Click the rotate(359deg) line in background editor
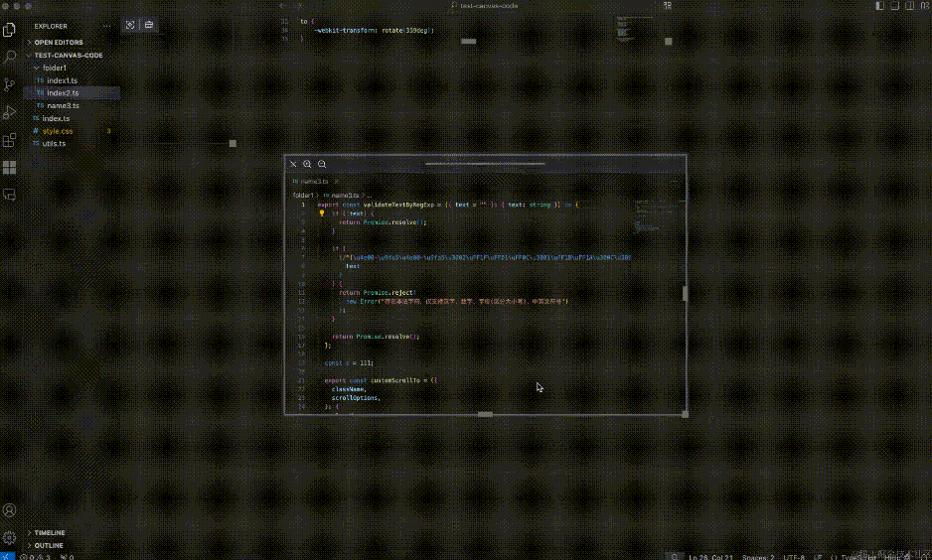This screenshot has width=932, height=560. [x=374, y=31]
